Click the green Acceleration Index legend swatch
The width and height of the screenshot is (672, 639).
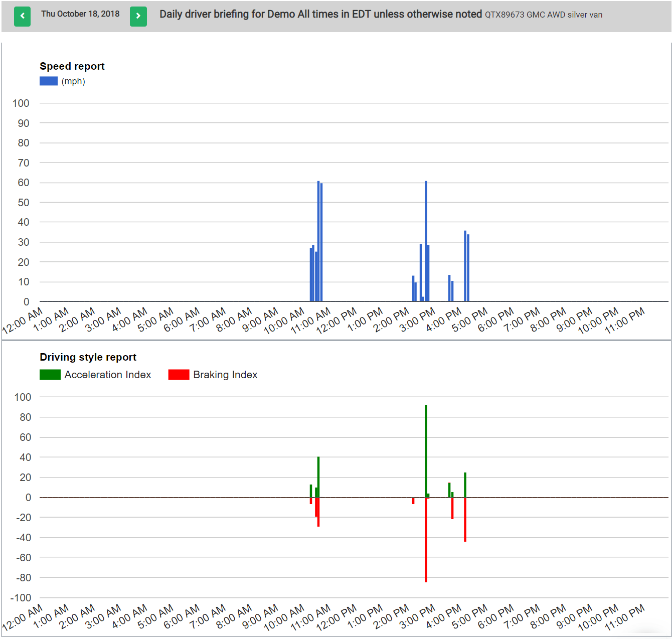(50, 375)
